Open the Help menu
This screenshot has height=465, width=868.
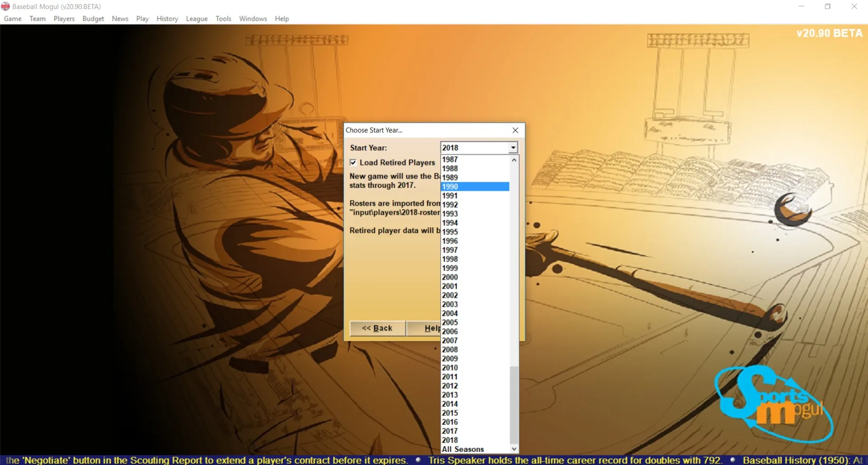(x=281, y=19)
